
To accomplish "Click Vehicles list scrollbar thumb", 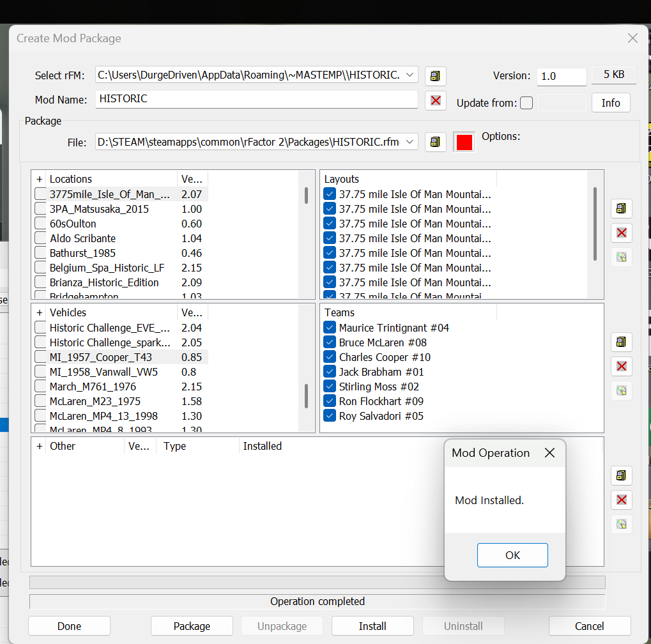I will pyautogui.click(x=307, y=396).
